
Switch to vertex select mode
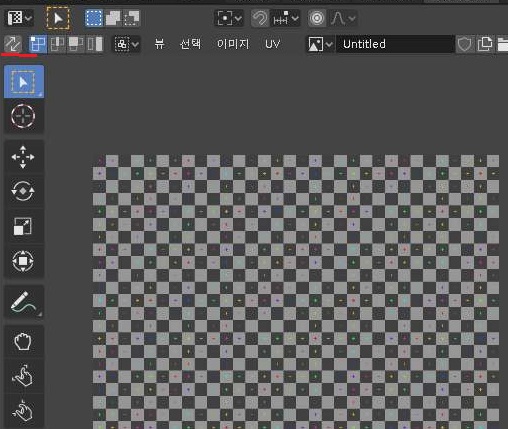click(38, 44)
